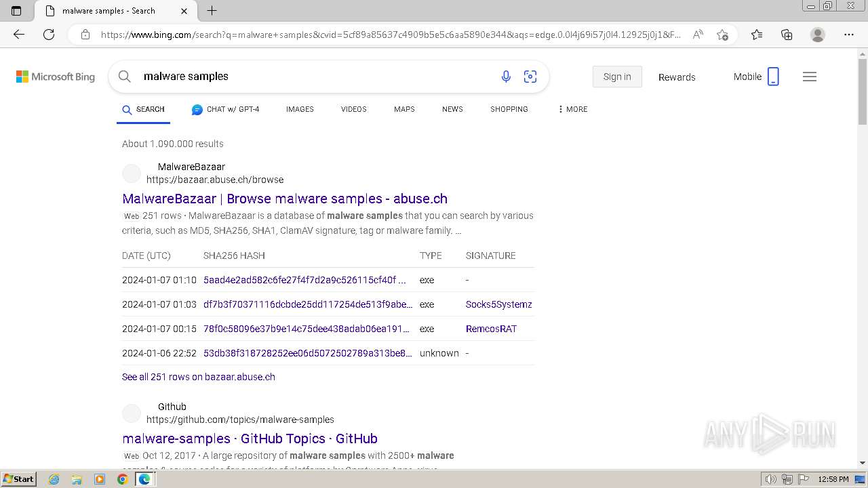Open File Explorer from taskbar
This screenshot has width=868, height=488.
77,479
